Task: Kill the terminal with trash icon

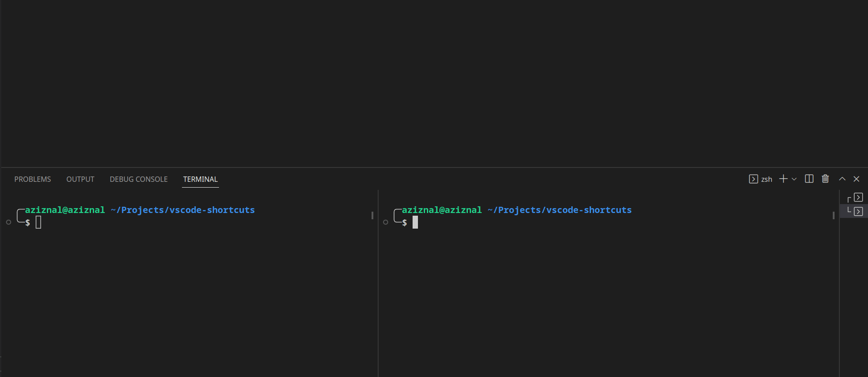Action: pyautogui.click(x=825, y=179)
